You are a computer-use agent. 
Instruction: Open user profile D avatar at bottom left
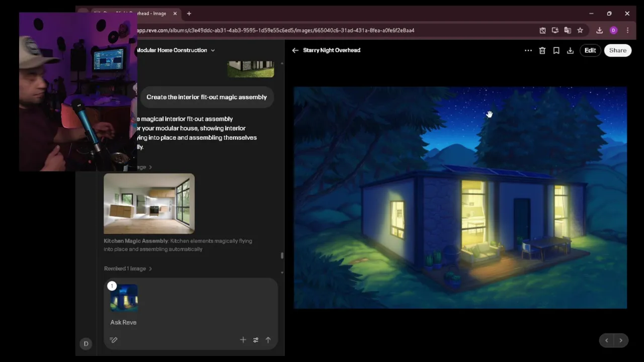tap(86, 343)
